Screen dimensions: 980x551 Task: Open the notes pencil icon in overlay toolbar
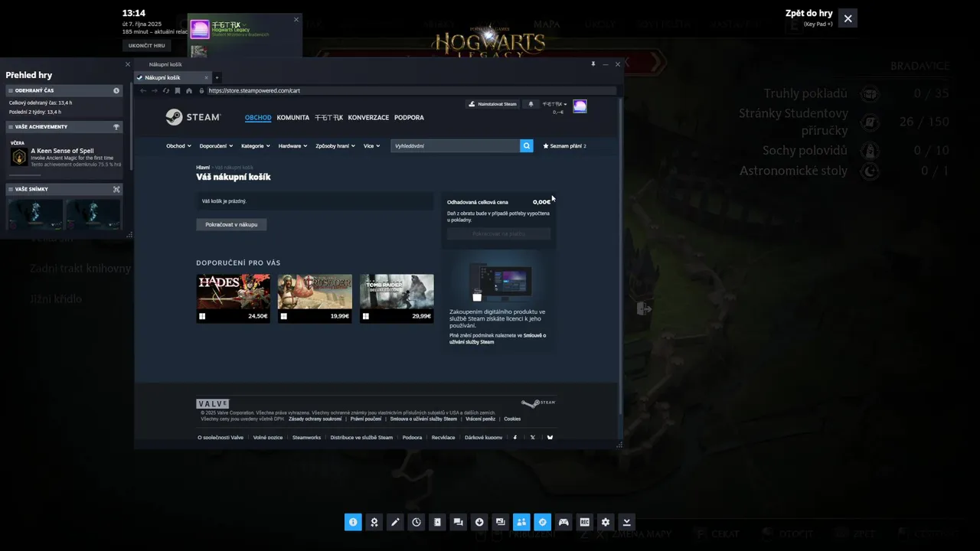395,522
